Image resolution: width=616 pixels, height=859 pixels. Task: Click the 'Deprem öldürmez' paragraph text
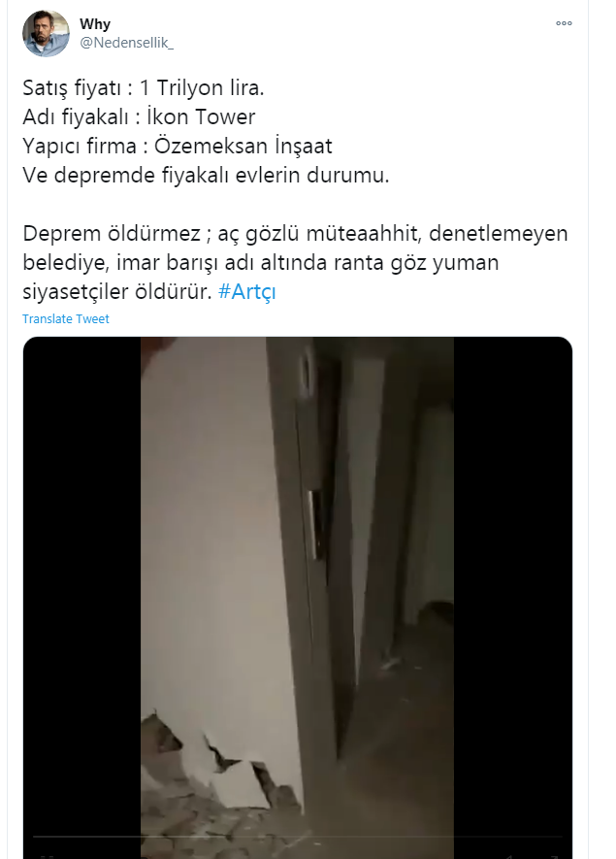click(x=295, y=262)
